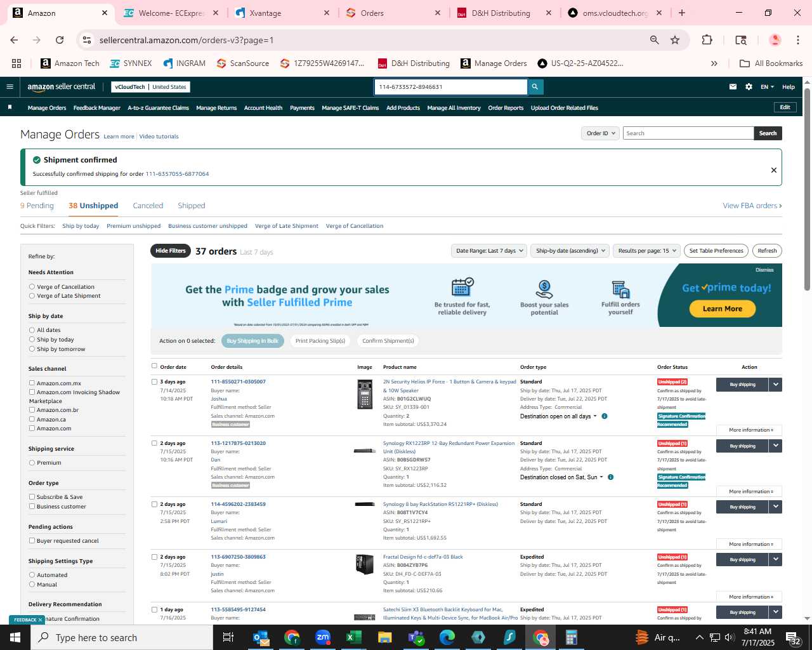Open the browser extensions puzzle icon
Viewport: 812px width, 650px height.
707,40
